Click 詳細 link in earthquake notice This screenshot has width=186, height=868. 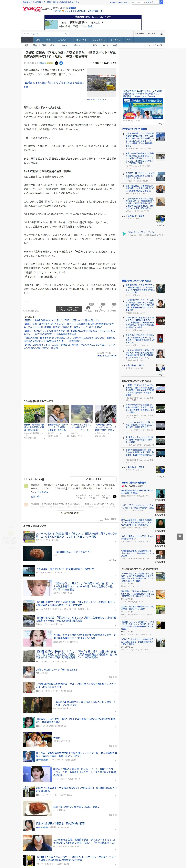tap(90, 26)
